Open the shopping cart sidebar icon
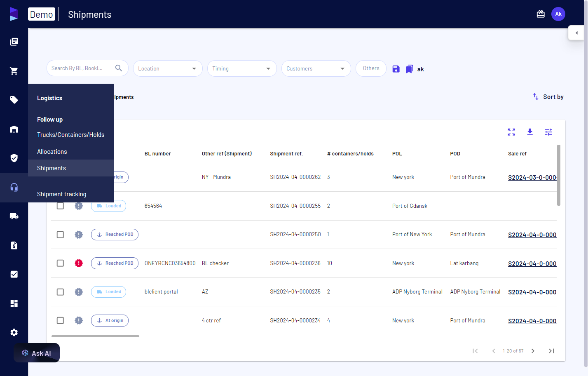588x376 pixels. tap(14, 71)
